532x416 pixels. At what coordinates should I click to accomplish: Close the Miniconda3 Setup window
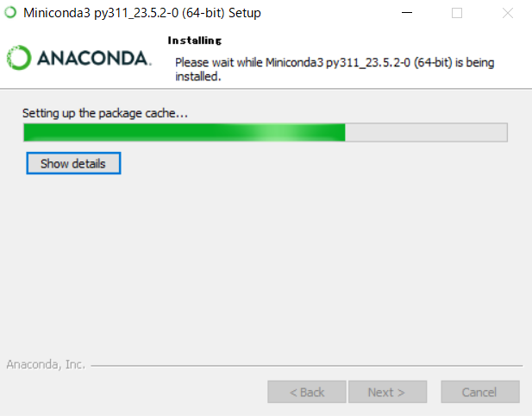pyautogui.click(x=508, y=13)
